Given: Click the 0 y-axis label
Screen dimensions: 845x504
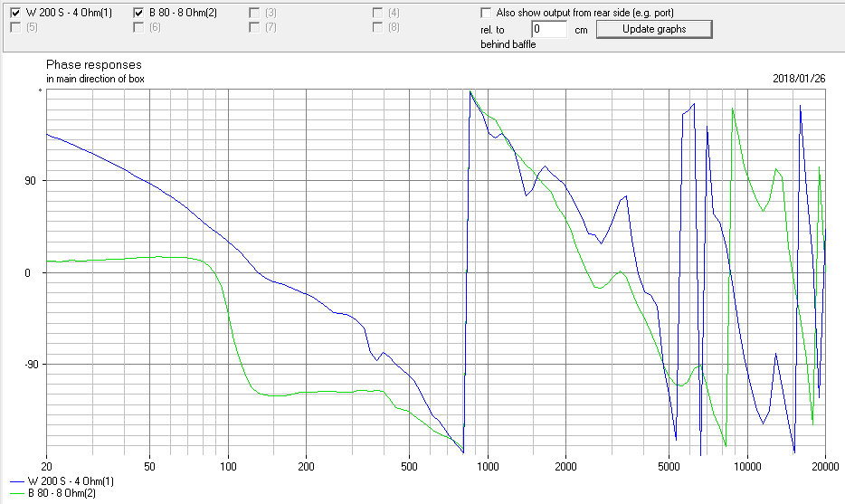Looking at the screenshot, I should tap(29, 272).
